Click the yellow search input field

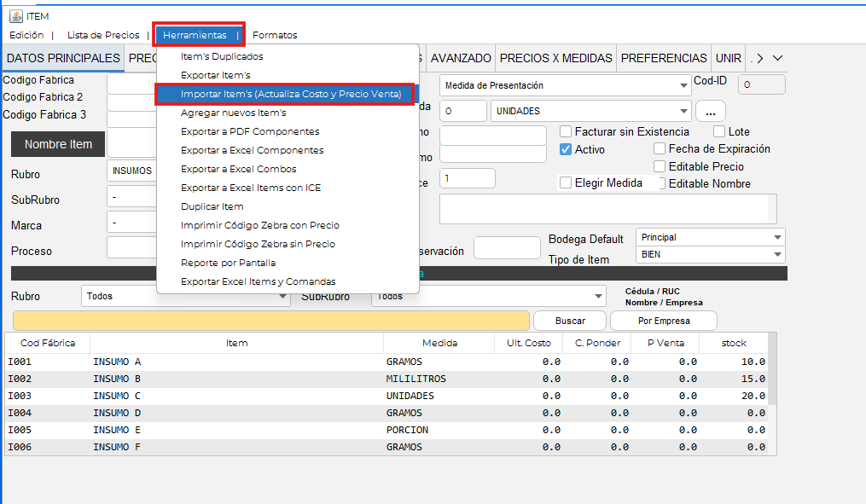271,321
